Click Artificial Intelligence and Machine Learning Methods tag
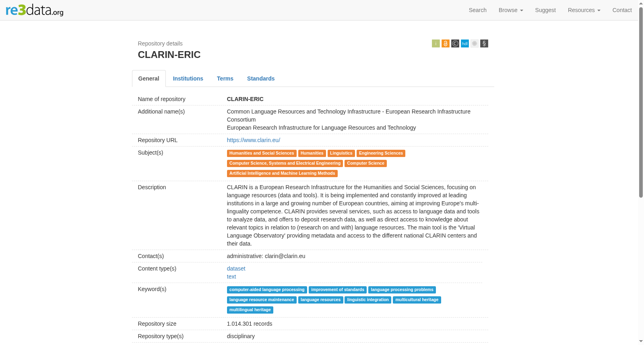Viewport: 644px width, 345px height. 282,174
